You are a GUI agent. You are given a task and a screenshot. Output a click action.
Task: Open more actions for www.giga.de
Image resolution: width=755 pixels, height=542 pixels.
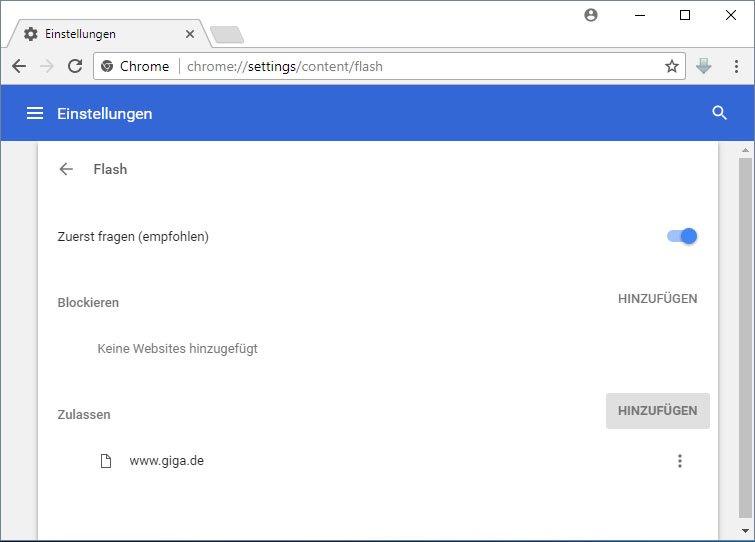click(x=679, y=461)
